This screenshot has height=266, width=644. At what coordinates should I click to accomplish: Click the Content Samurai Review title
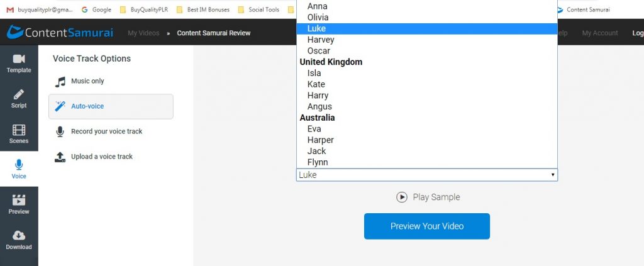[214, 33]
